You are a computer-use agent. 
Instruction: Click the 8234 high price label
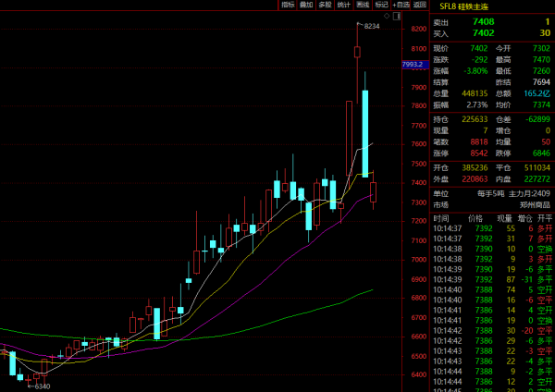(x=372, y=27)
